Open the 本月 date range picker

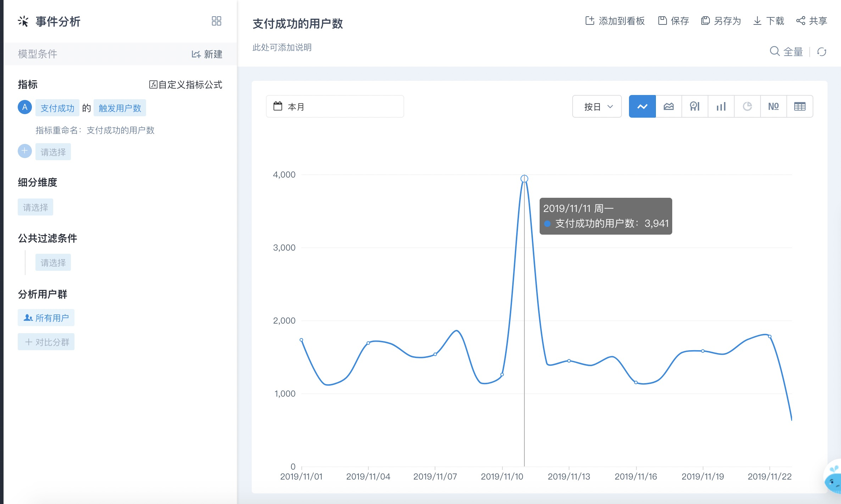335,106
